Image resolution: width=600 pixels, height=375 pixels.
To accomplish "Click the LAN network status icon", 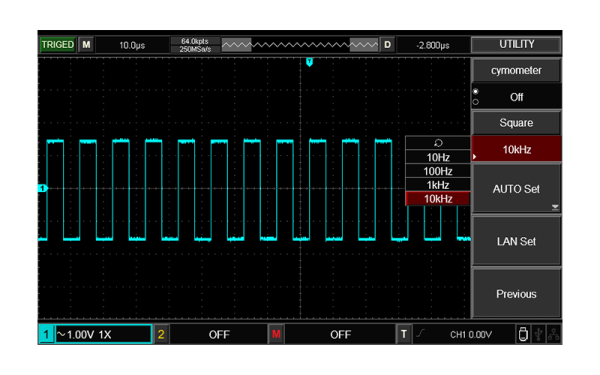I will (x=553, y=334).
